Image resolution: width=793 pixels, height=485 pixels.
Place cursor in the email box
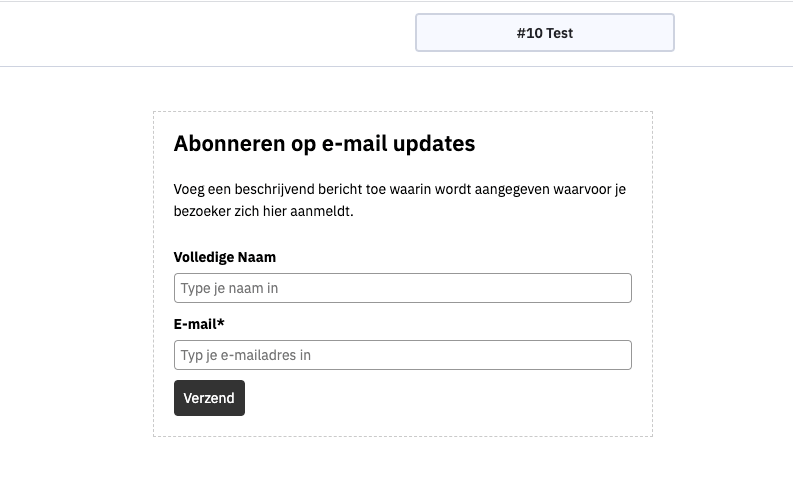coord(402,355)
